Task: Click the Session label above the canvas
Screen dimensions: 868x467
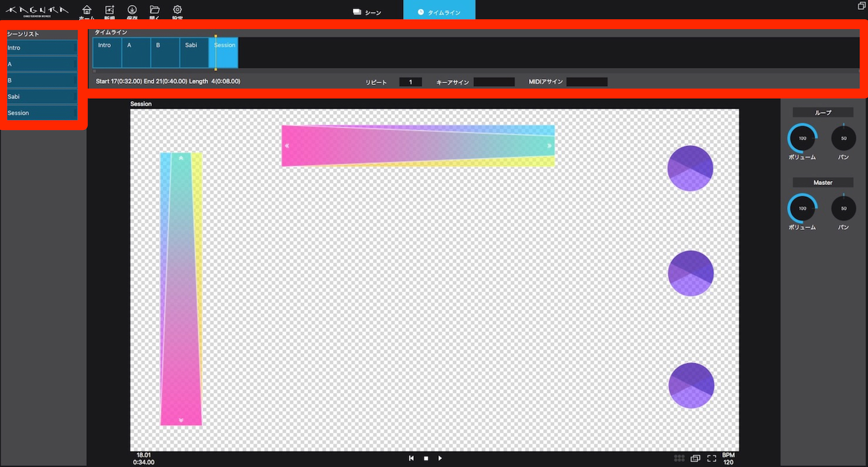Action: coord(141,104)
